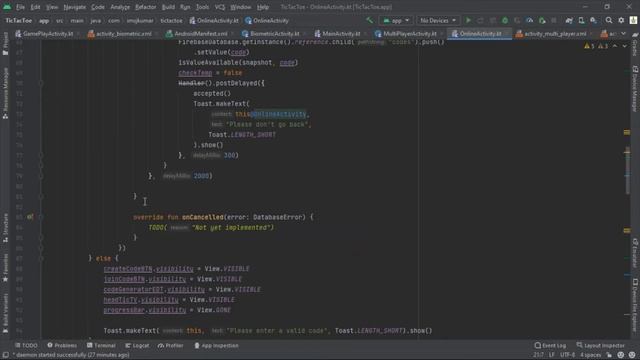
Task: Open the Resource Manager sidebar panel
Action: pos(5,93)
